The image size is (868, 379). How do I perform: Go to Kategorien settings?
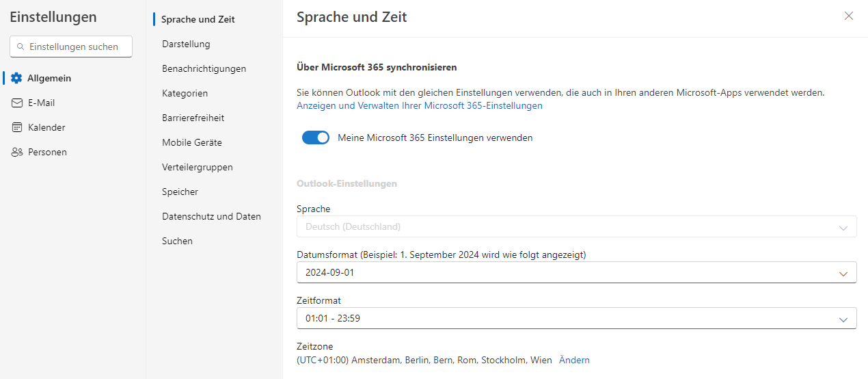click(185, 93)
